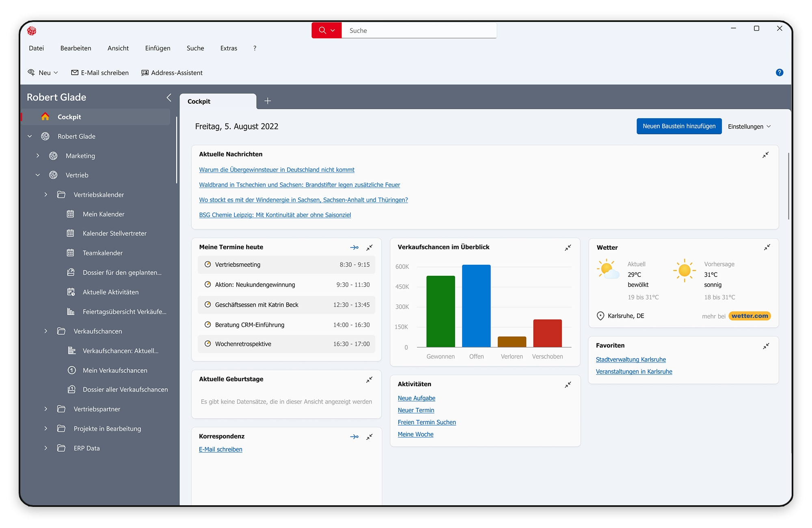Collapse the Wetter widget

click(x=767, y=247)
